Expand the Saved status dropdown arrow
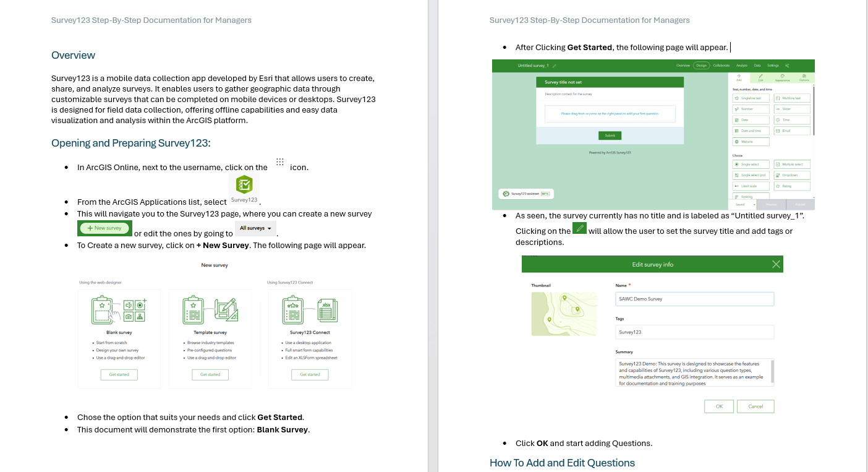 [754, 204]
